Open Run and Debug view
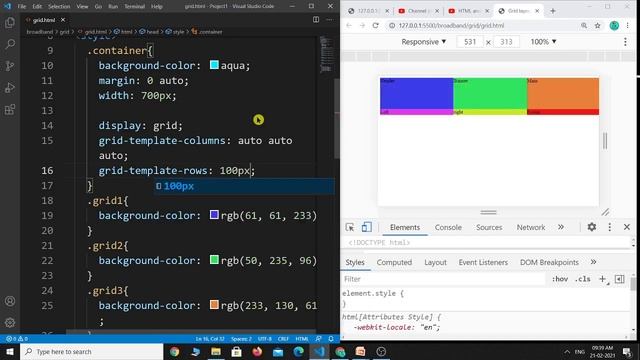 10,87
